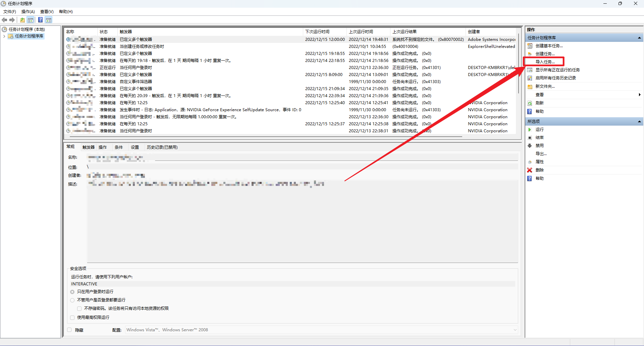Click the Forward arrow toolbar icon

click(x=12, y=20)
